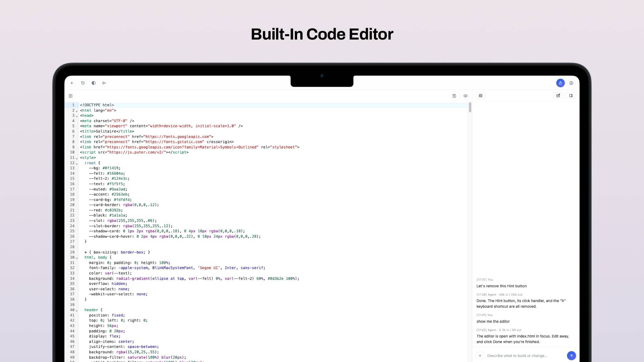Screen dimensions: 644x362
Task: Click the '--red: #c0392b;' line
Action: tap(106, 210)
